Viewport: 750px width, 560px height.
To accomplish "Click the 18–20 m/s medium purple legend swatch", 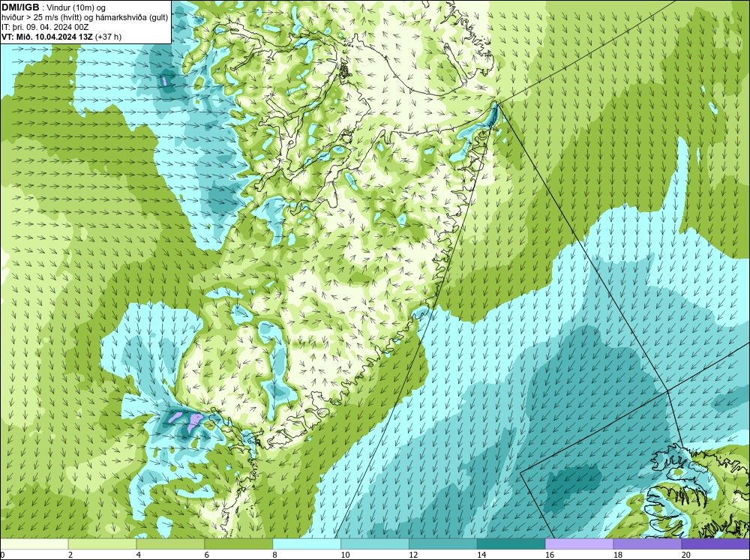I will [647, 544].
